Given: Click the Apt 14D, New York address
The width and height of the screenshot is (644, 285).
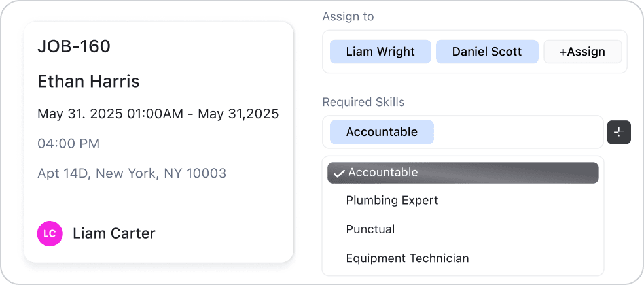Looking at the screenshot, I should 132,173.
